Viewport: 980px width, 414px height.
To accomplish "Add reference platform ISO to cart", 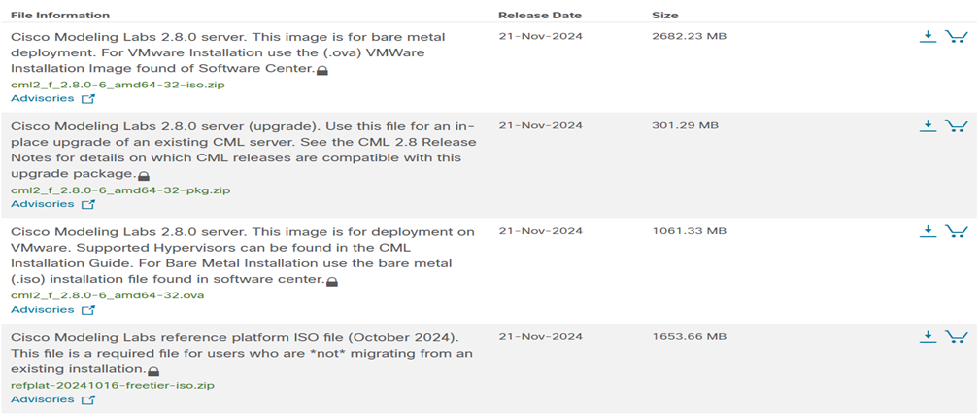I will pyautogui.click(x=957, y=337).
